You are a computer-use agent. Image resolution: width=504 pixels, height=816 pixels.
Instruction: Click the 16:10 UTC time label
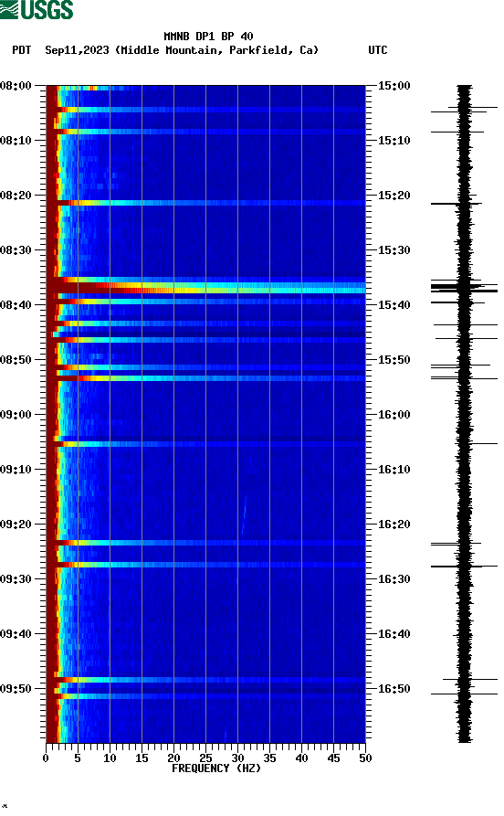[394, 470]
